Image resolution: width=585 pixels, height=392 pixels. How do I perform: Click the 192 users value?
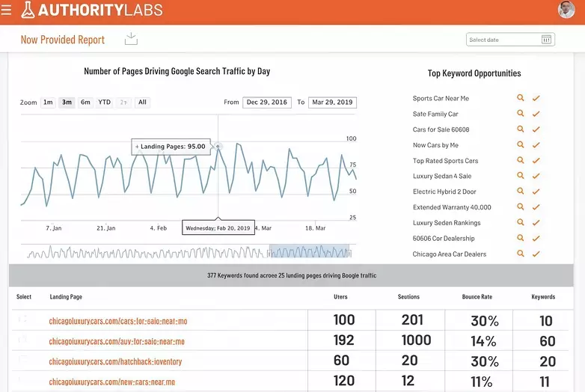(343, 340)
